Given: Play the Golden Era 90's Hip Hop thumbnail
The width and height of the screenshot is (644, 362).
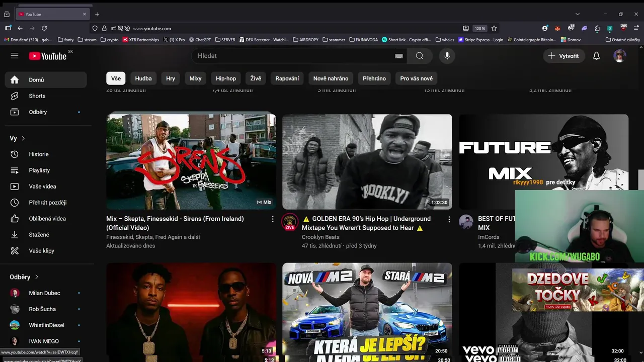Looking at the screenshot, I should (x=367, y=162).
